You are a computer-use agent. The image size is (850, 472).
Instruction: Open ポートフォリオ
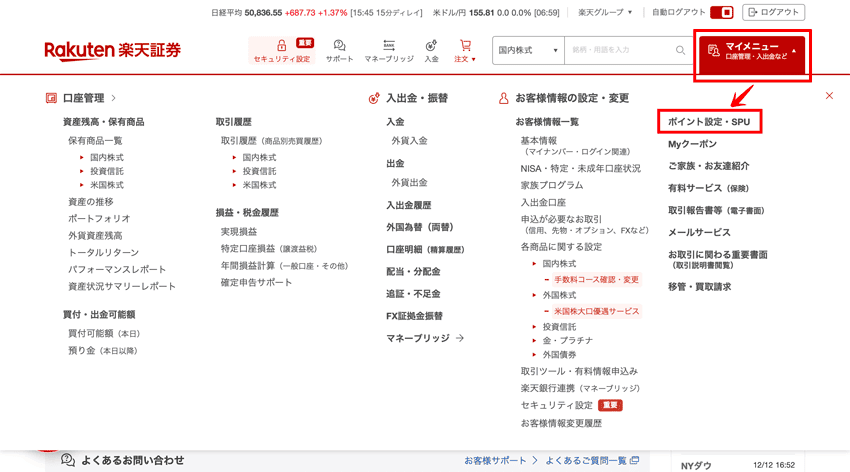[x=99, y=219]
